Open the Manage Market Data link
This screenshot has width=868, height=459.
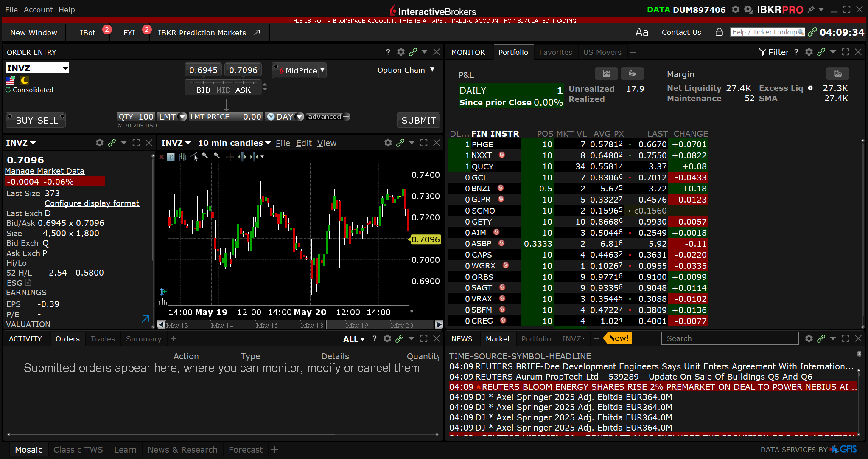45,171
